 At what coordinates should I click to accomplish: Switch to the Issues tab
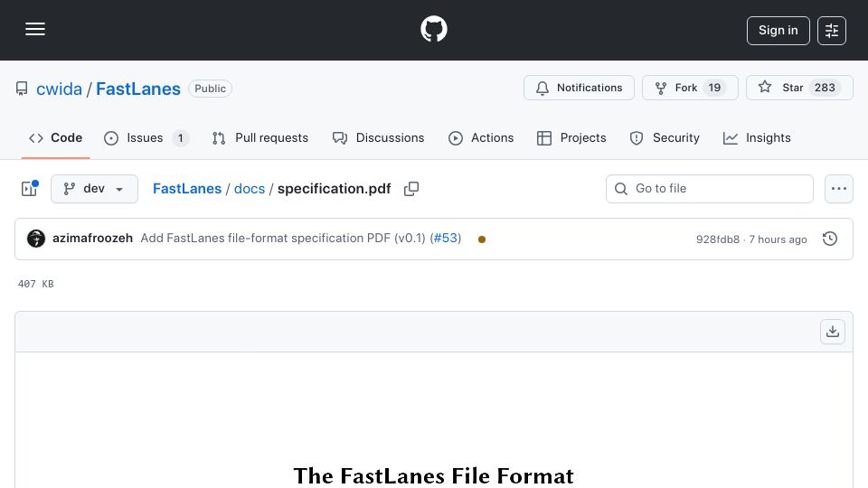click(x=146, y=137)
